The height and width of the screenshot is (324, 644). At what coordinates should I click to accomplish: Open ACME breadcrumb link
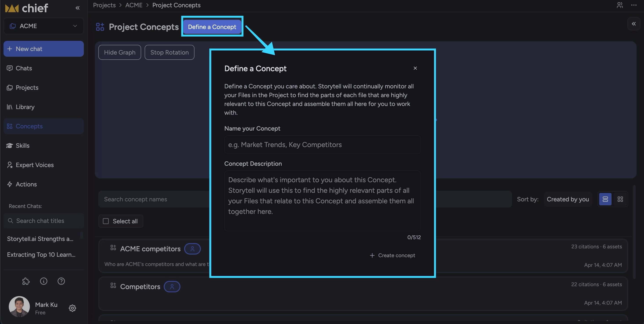[x=134, y=5]
